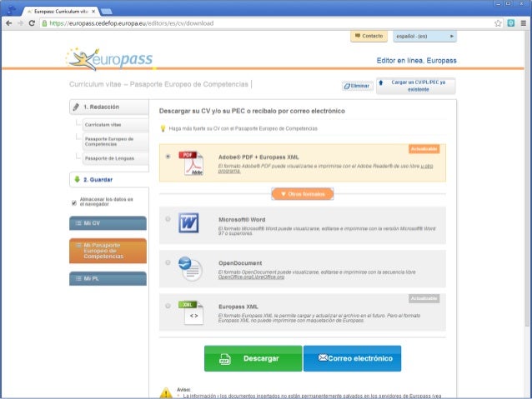Close the Europass browser tab
Viewport: 532px width, 399px height.
click(93, 11)
